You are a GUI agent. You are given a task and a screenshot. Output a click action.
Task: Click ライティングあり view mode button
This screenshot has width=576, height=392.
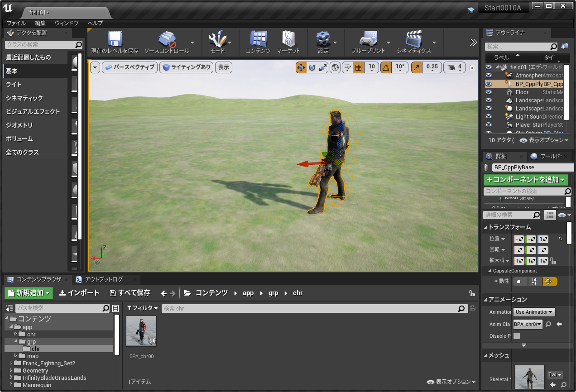point(186,67)
